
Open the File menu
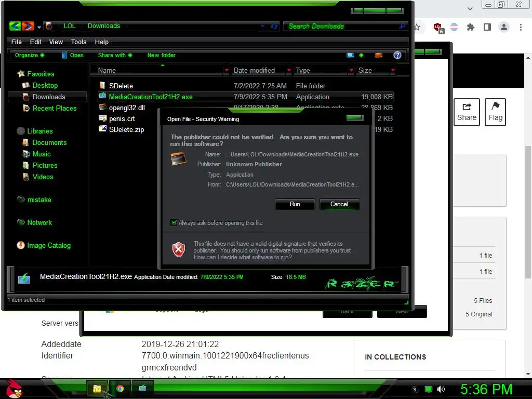(x=16, y=42)
